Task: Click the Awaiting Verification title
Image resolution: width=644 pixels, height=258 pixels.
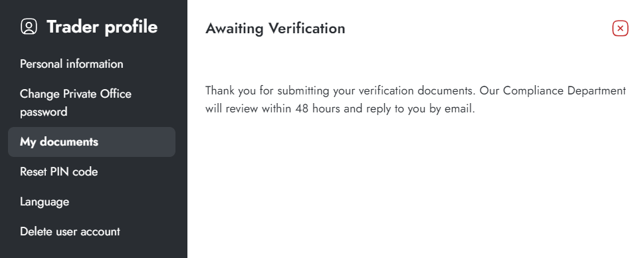Action: click(275, 29)
